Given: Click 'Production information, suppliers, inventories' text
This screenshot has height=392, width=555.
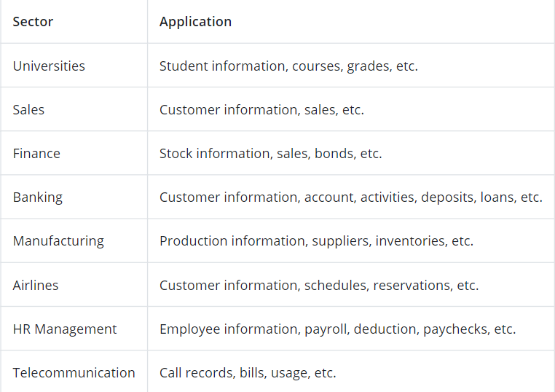Looking at the screenshot, I should click(302, 241).
